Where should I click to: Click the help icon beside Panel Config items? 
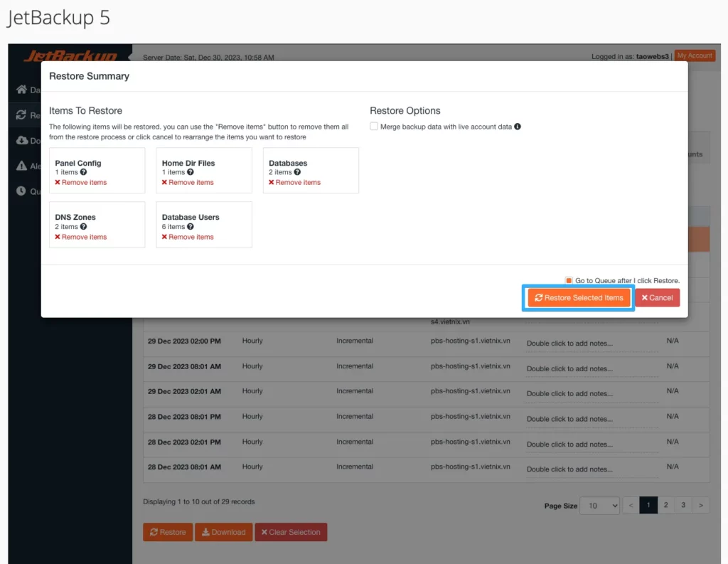[84, 172]
